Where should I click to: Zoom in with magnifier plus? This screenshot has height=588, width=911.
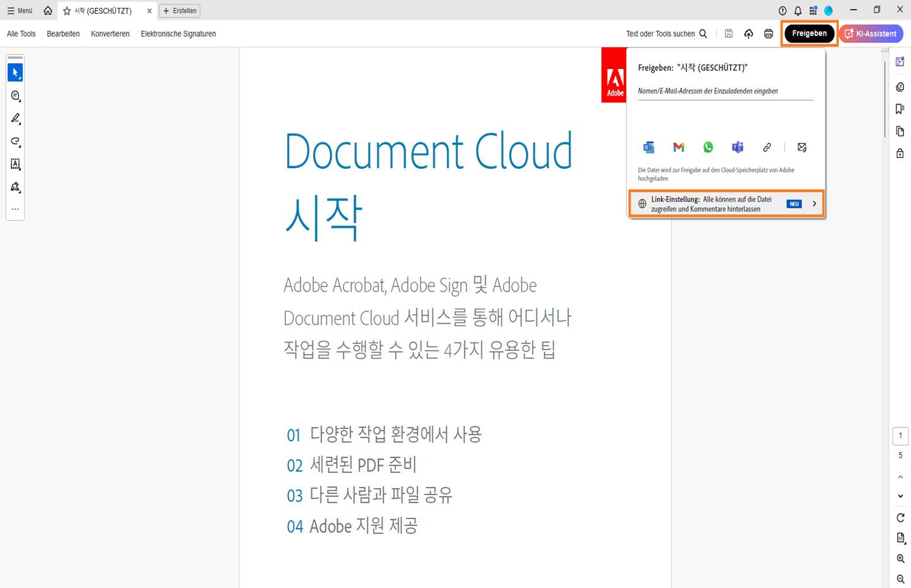pyautogui.click(x=900, y=559)
